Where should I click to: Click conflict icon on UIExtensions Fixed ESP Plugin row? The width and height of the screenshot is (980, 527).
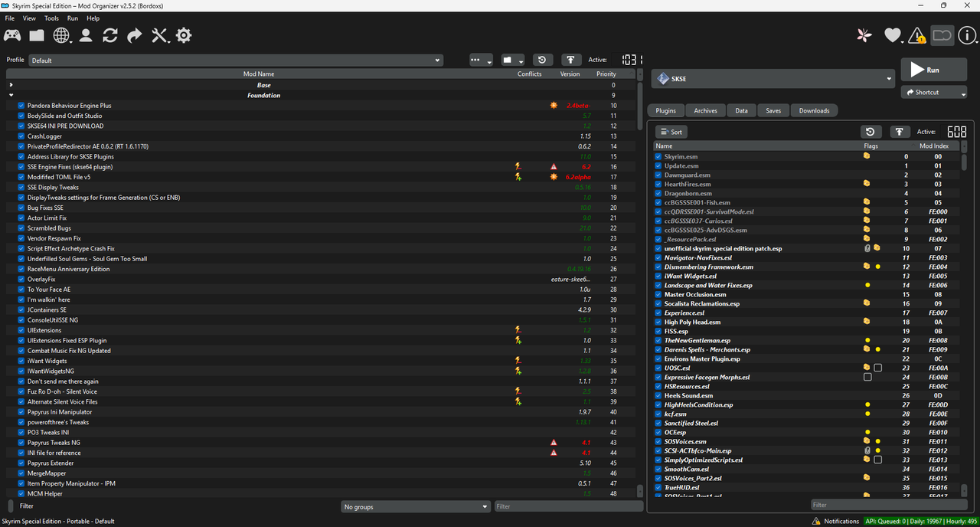(x=518, y=340)
